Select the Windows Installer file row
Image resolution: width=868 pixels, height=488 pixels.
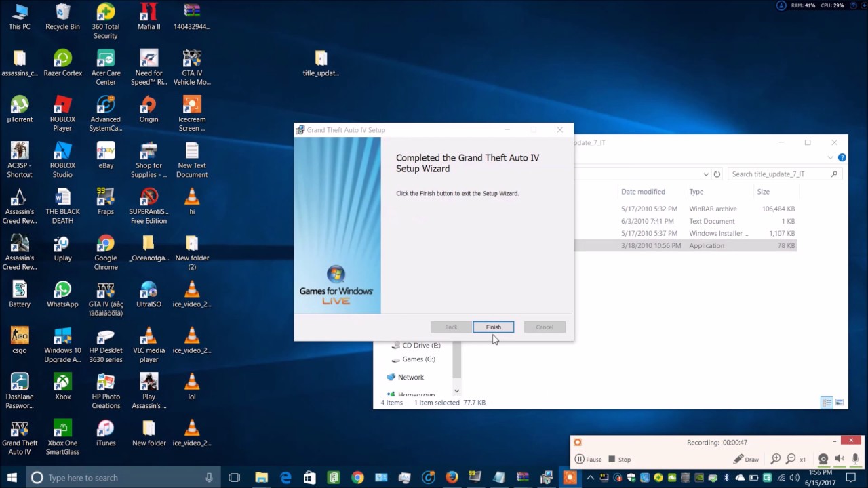click(x=685, y=233)
